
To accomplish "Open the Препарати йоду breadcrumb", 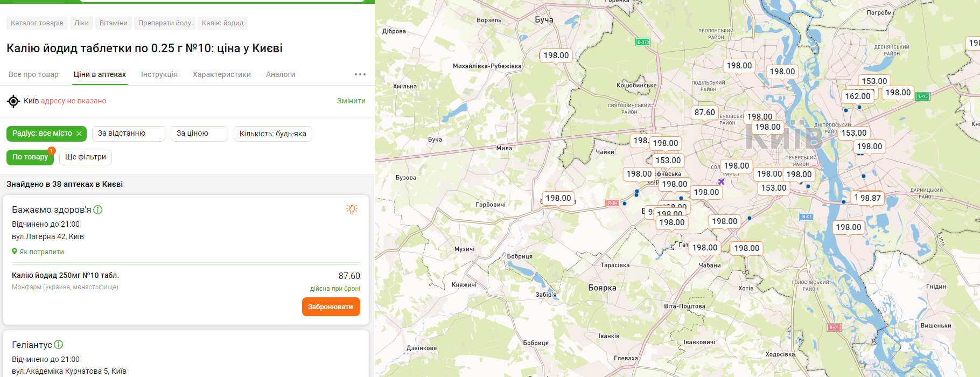I will (165, 23).
